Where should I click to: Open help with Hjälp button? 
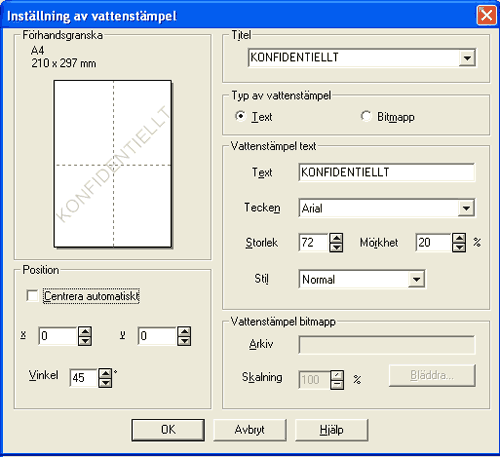click(332, 430)
